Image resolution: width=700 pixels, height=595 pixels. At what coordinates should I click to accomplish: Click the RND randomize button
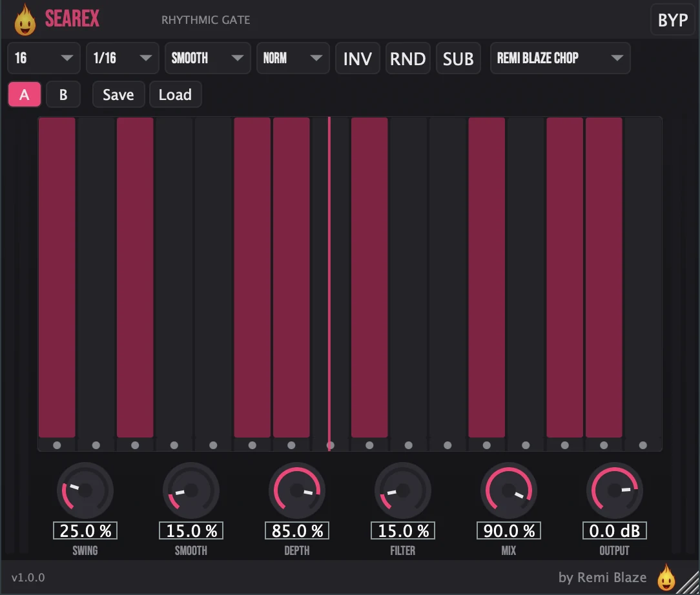[407, 59]
